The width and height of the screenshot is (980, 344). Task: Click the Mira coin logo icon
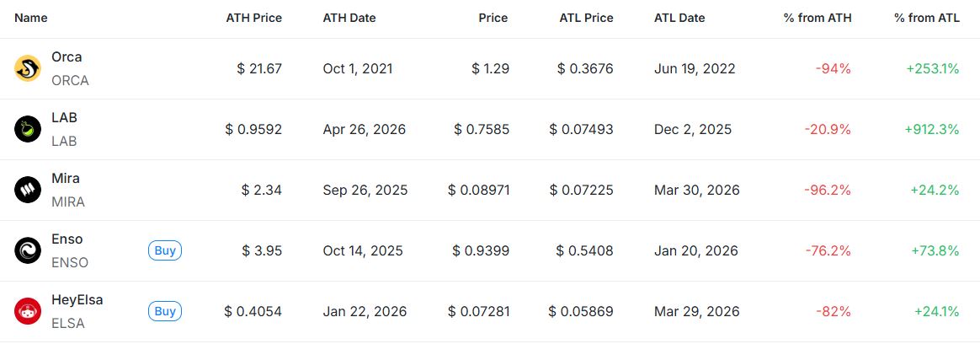28,190
